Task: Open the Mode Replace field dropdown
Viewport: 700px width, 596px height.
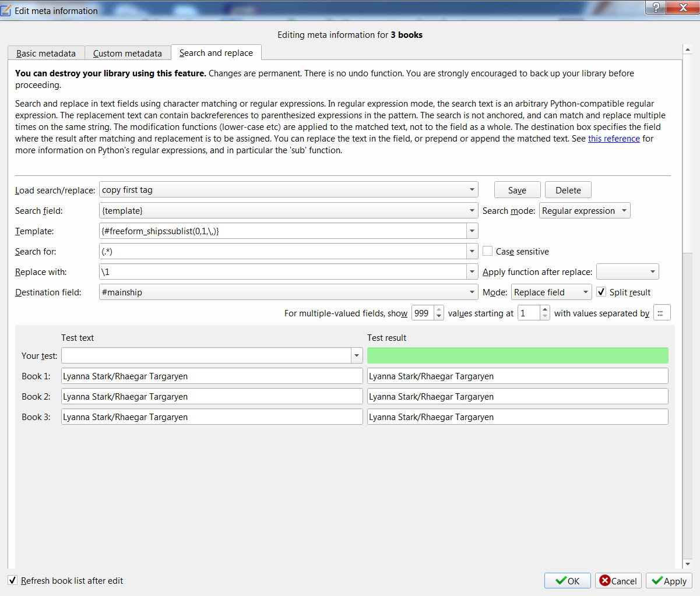Action: click(x=552, y=292)
